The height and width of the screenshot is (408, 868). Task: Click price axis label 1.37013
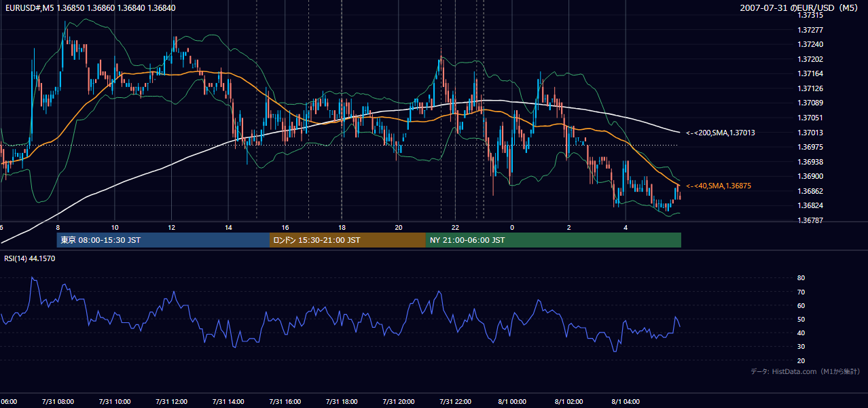[810, 133]
